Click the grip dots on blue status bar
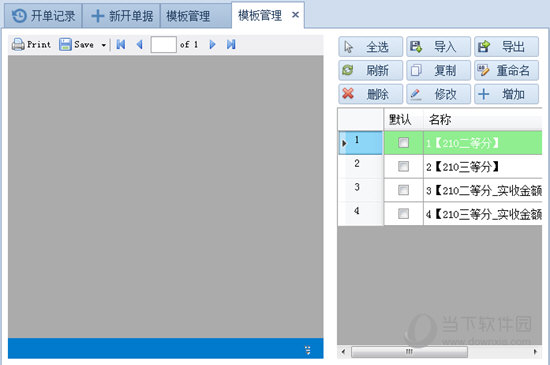 click(308, 350)
